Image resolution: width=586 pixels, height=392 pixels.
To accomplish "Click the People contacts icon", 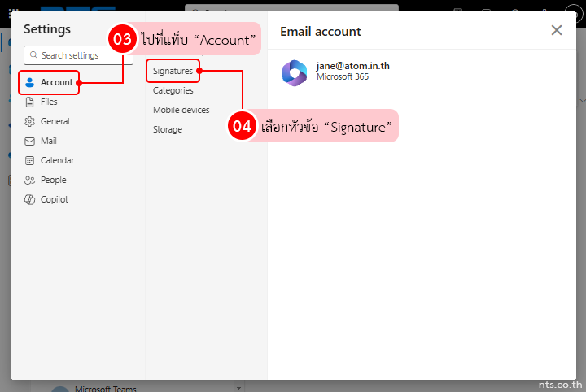I will [x=29, y=181].
